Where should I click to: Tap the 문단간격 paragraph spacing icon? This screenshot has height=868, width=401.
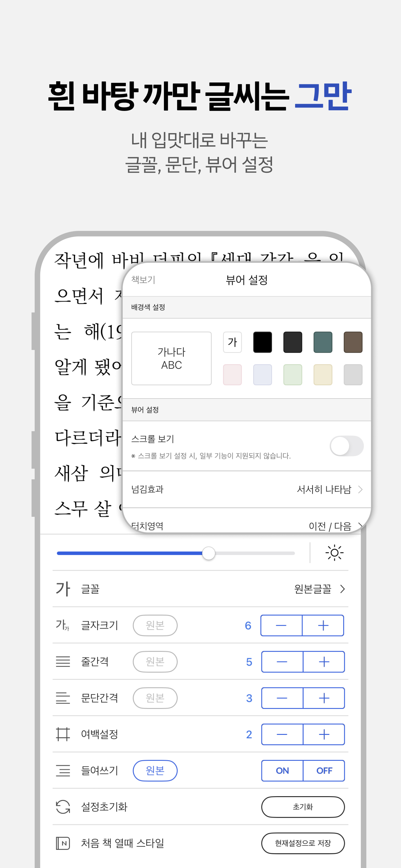63,698
